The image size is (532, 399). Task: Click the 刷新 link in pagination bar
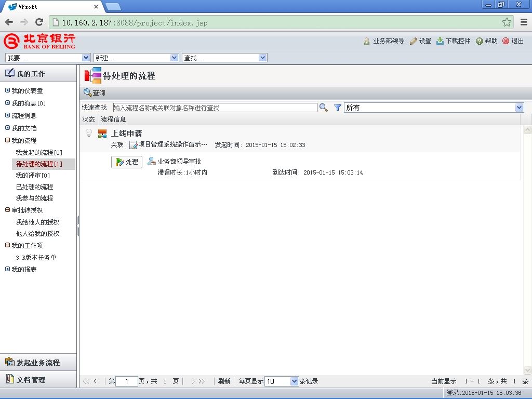224,381
